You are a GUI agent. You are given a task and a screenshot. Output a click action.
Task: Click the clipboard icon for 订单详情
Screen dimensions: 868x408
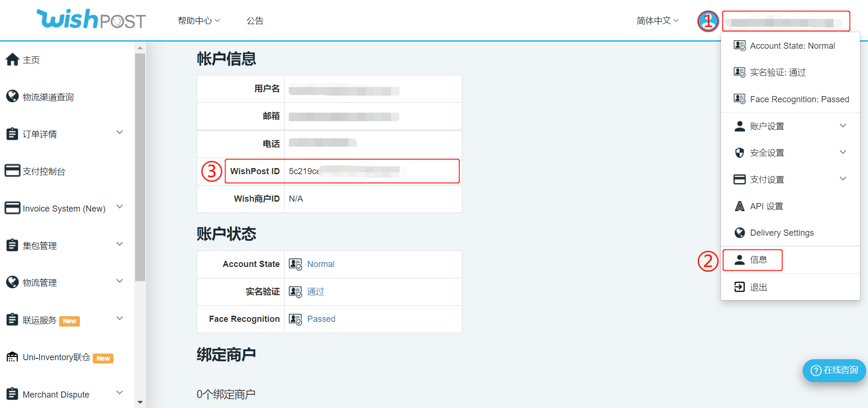tap(12, 134)
